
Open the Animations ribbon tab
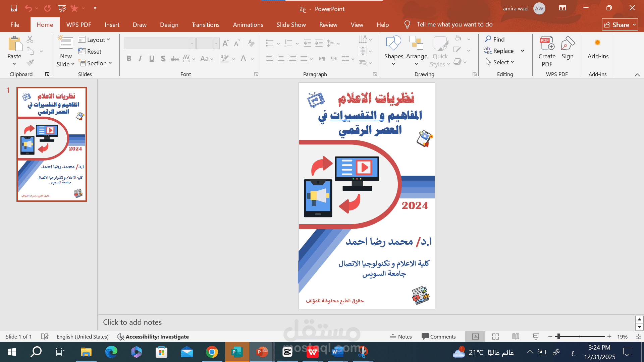pyautogui.click(x=248, y=24)
